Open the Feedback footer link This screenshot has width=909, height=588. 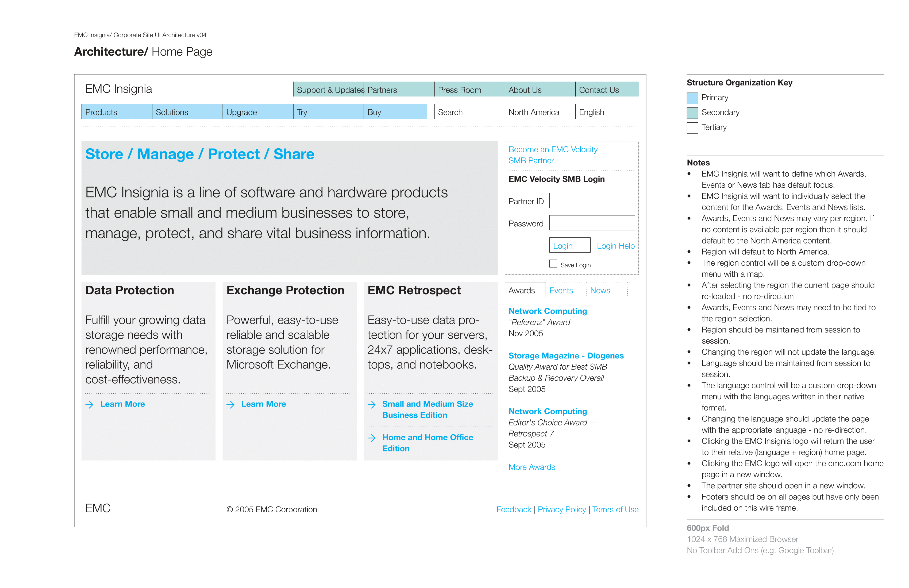click(514, 509)
